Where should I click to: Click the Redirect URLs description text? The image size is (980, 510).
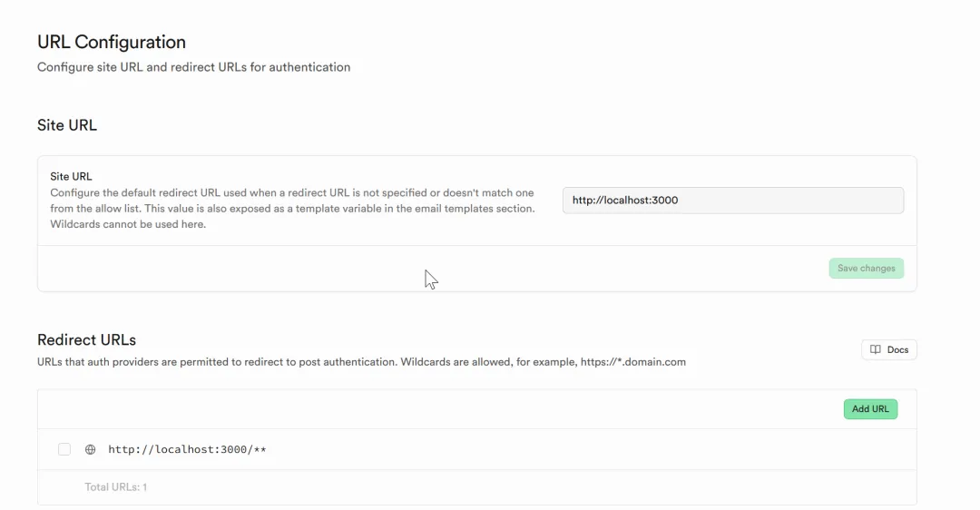[272, 361]
